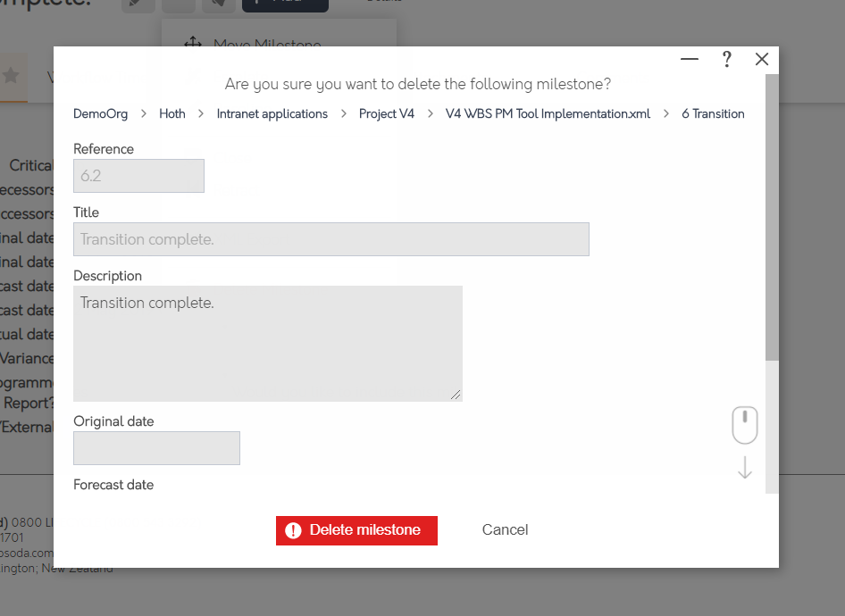Confirm with the Delete milestone button

[x=356, y=530]
